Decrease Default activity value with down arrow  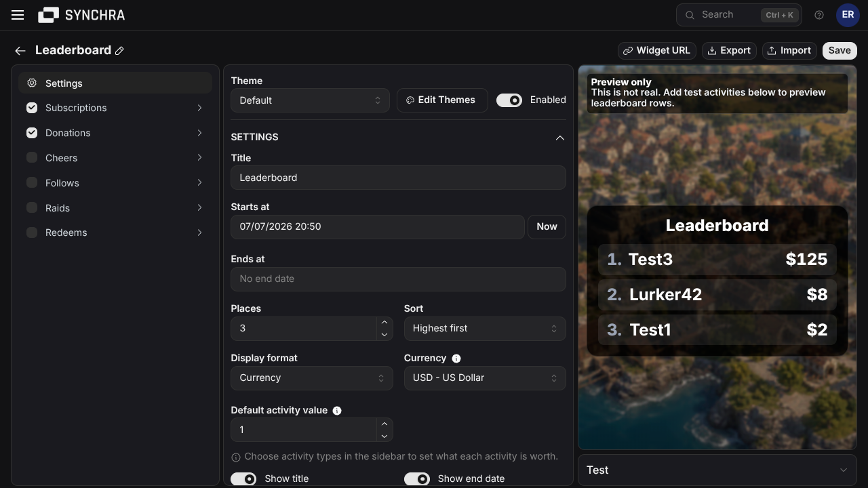pos(384,436)
